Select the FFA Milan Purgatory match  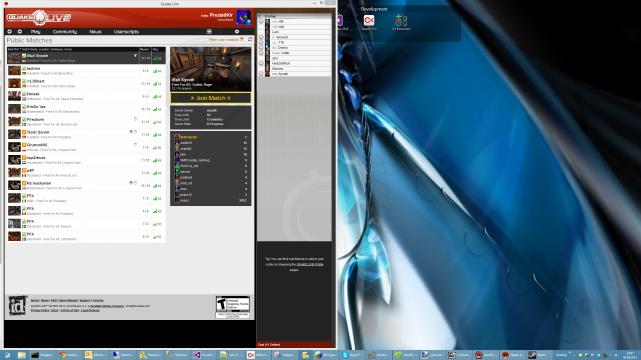[x=86, y=198]
